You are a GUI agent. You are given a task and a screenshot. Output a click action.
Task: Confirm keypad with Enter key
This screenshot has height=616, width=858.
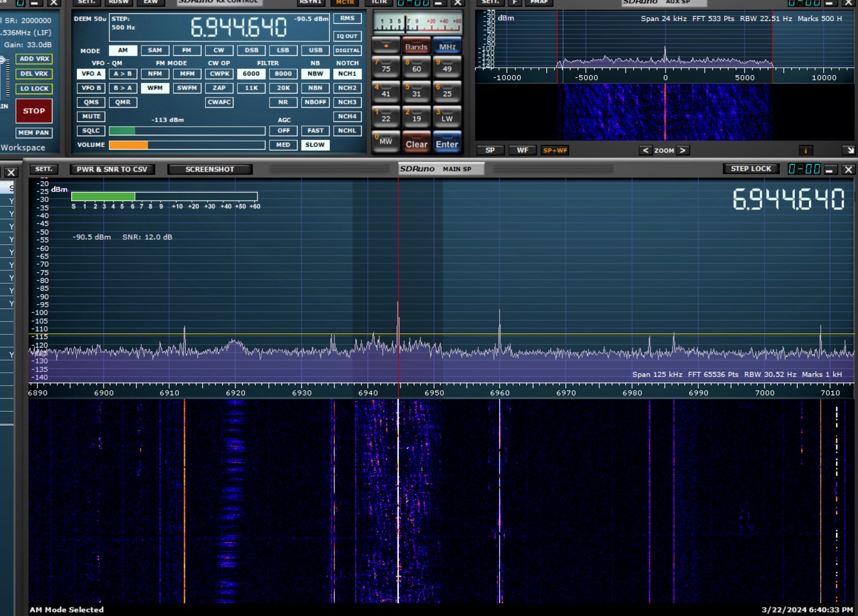447,143
